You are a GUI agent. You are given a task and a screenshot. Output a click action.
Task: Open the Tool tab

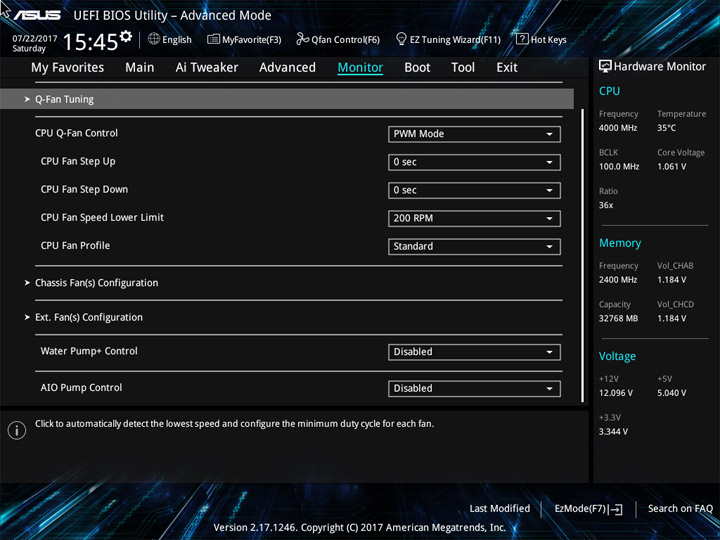[x=463, y=68]
